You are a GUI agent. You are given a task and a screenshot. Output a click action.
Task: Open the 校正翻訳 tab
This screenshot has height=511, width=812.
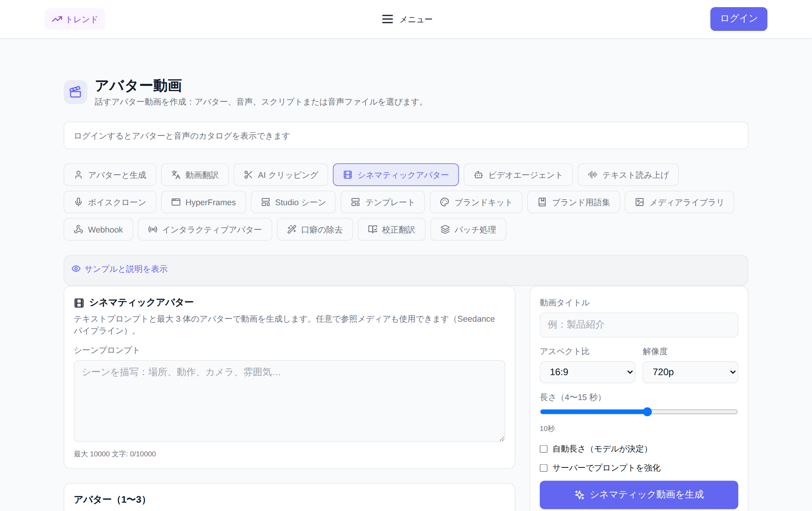pos(392,229)
